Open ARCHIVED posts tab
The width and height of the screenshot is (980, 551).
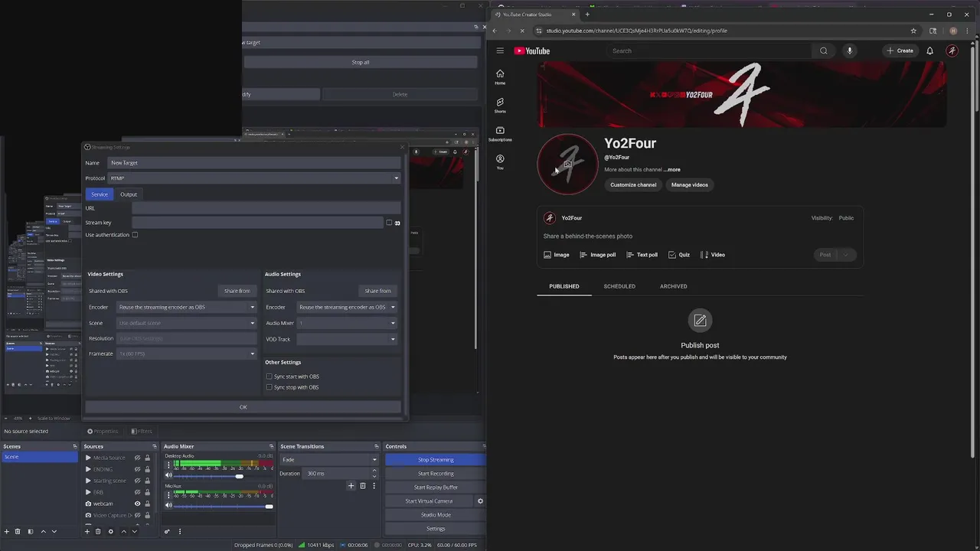(x=674, y=286)
